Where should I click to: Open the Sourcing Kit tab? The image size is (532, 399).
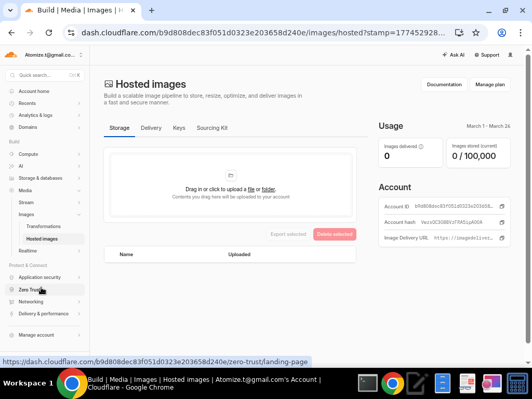pos(212,128)
